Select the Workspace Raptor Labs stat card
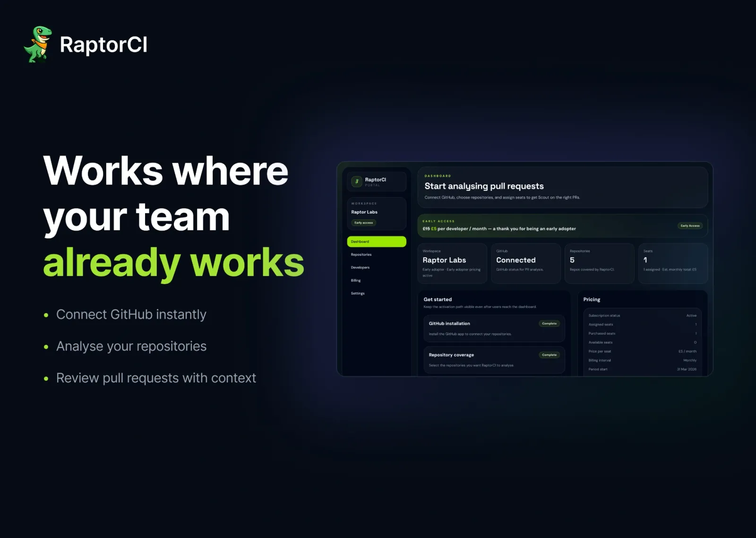 (x=452, y=263)
